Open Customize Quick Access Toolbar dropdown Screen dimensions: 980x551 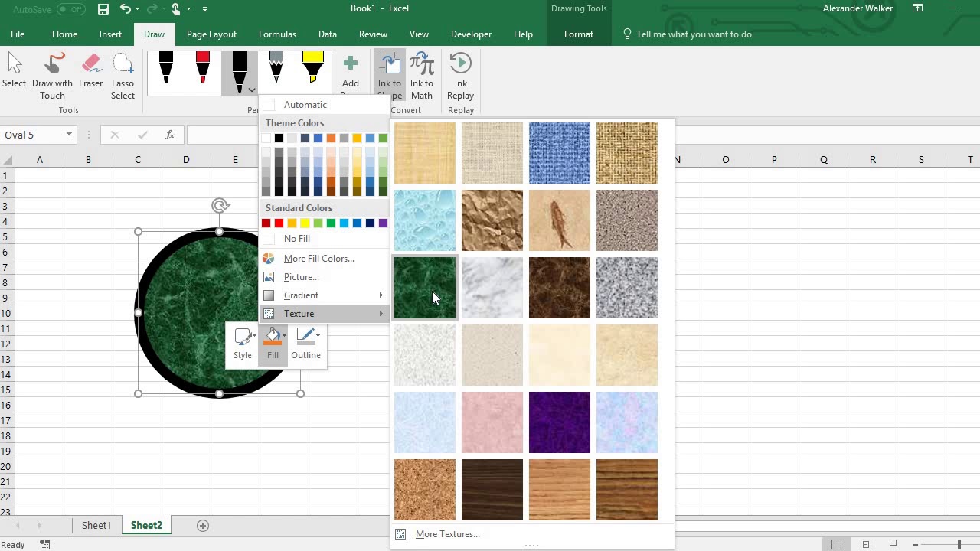[x=204, y=9]
